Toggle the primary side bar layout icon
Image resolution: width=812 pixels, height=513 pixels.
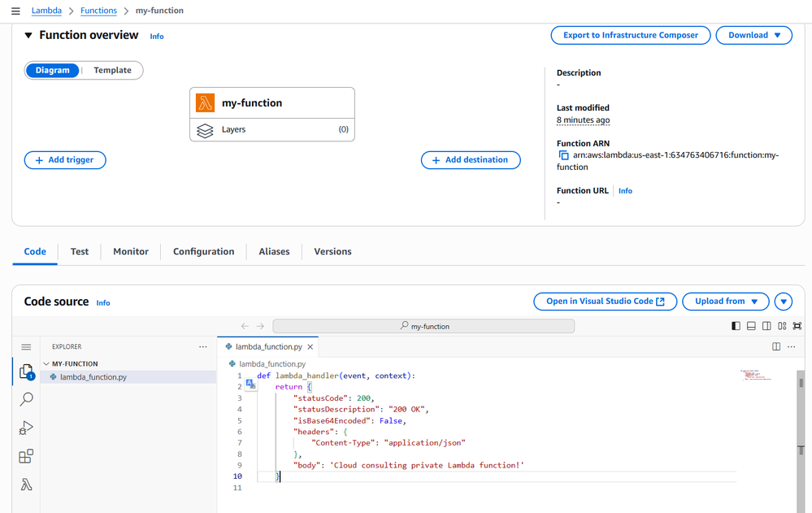tap(736, 326)
